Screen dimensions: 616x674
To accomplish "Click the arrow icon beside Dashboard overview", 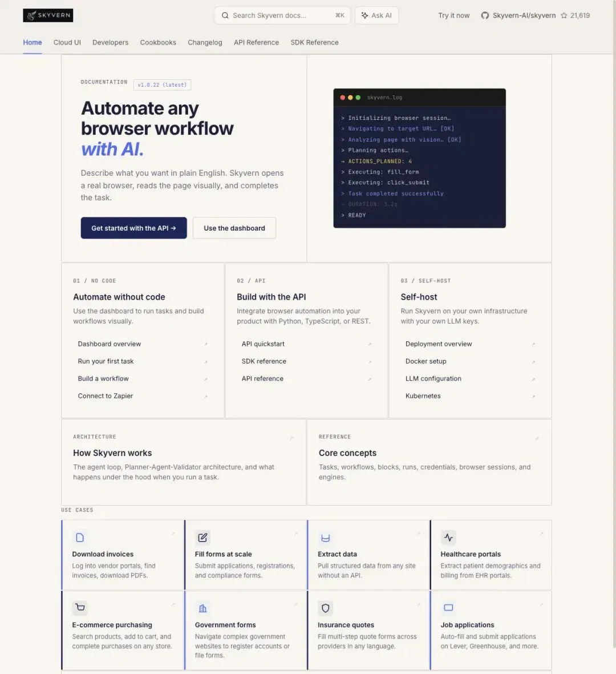I will click(206, 344).
